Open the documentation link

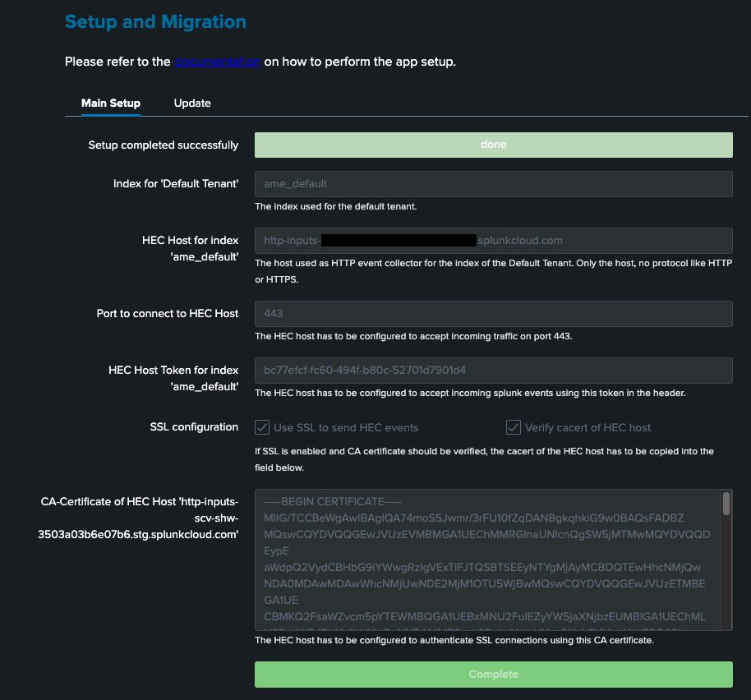point(215,61)
